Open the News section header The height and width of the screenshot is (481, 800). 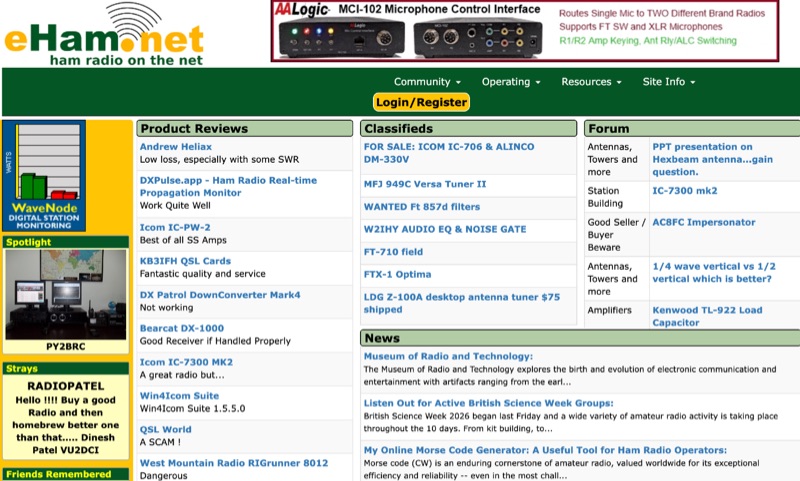[580, 338]
